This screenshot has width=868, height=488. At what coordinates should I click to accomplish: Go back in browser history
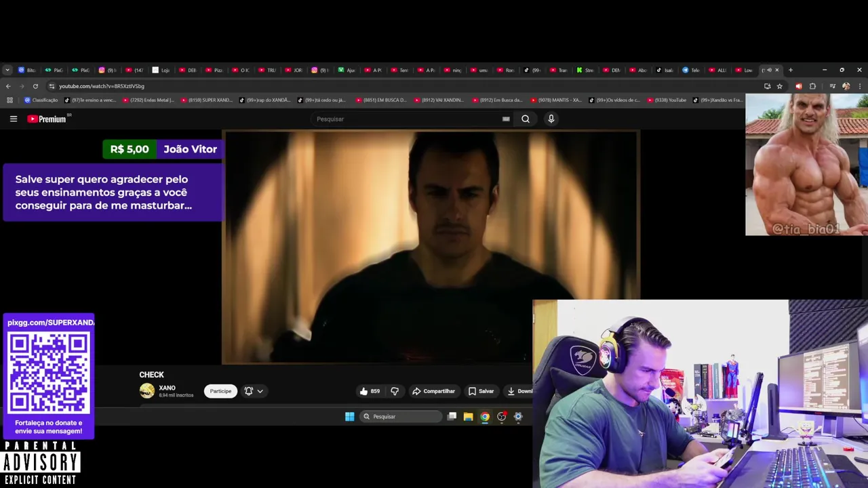[x=8, y=86]
